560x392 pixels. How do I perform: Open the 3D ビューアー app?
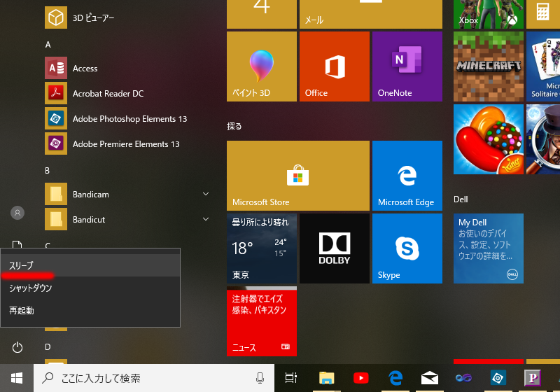[125, 17]
